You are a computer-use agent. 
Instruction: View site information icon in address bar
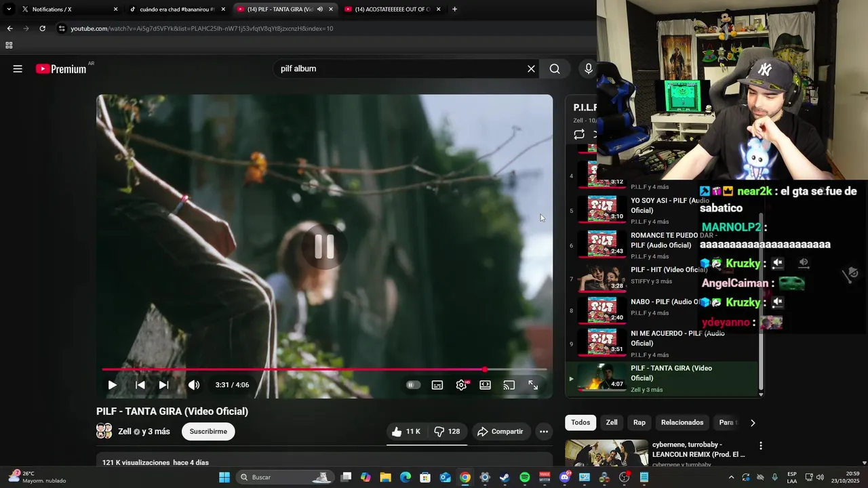62,28
